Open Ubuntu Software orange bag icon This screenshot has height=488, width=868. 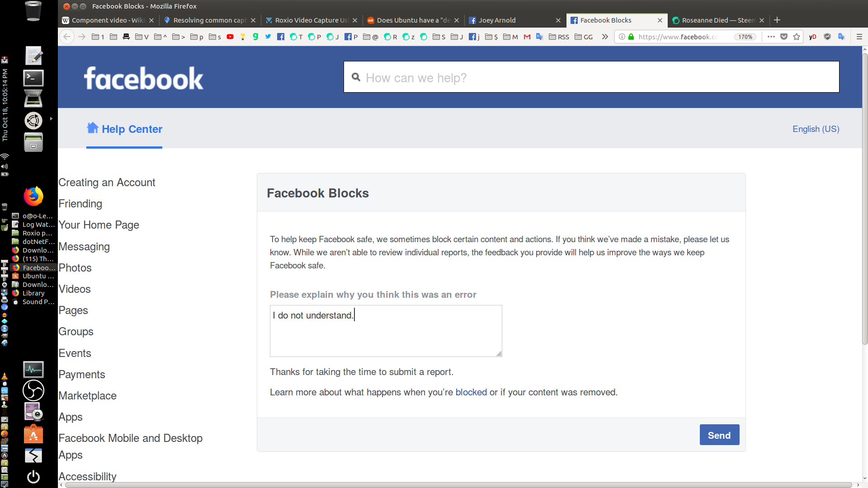coord(33,434)
